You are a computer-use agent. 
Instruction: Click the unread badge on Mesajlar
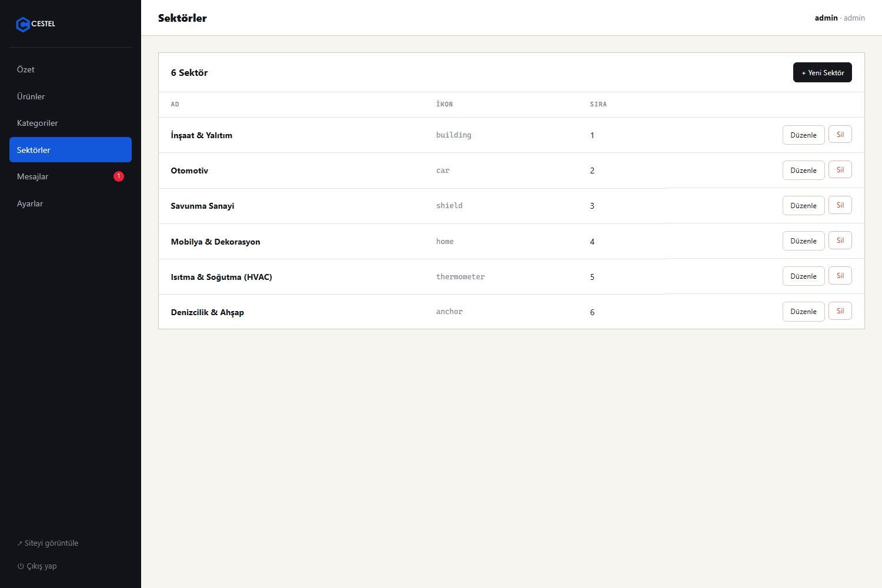point(119,176)
